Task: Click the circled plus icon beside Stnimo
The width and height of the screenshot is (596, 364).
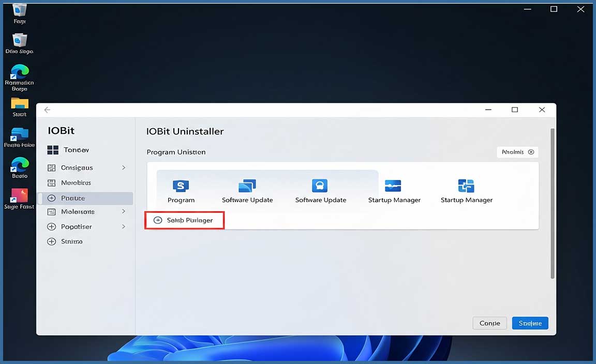Action: tap(51, 241)
